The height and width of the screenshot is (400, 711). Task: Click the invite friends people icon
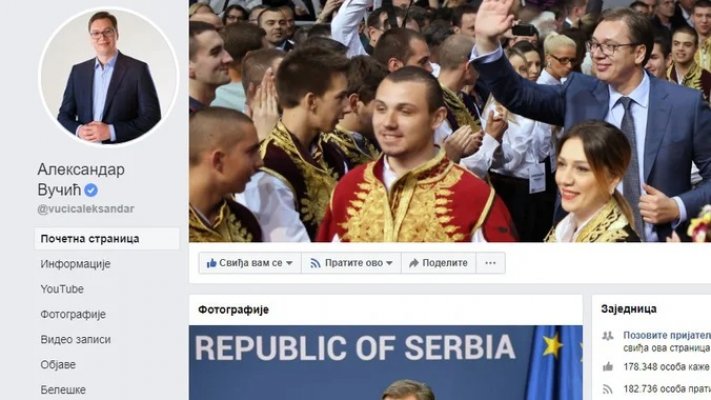coord(608,336)
